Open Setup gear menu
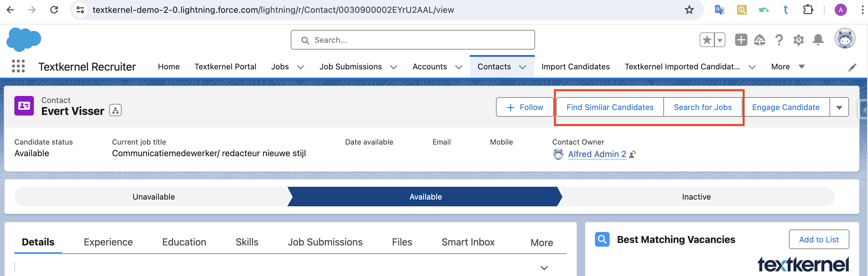868x276 pixels. pos(798,40)
